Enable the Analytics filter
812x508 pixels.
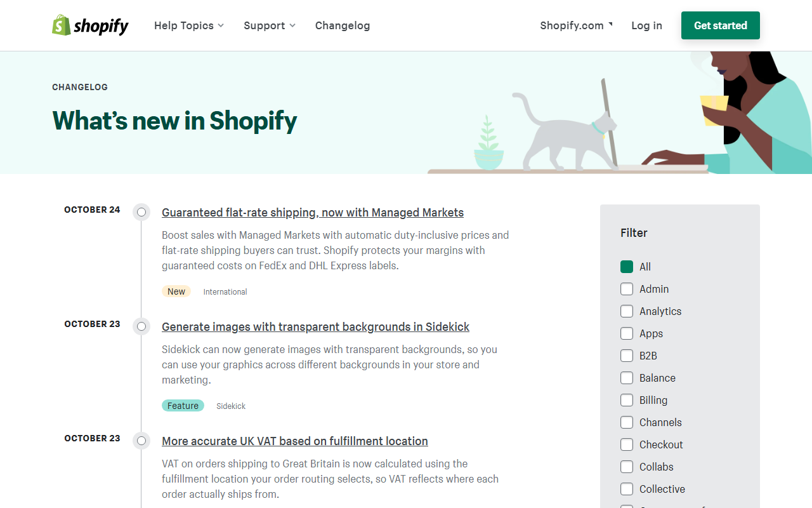627,311
